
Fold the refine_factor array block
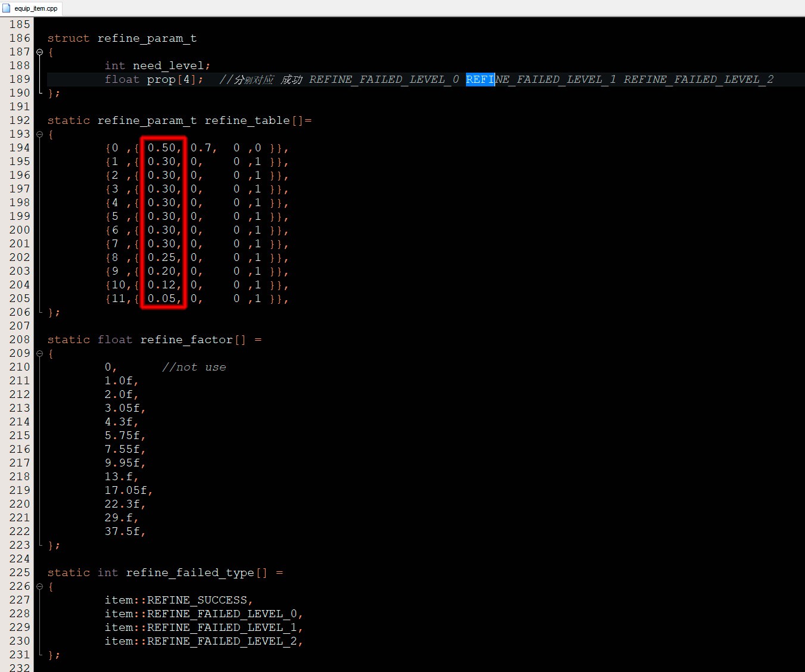[40, 353]
